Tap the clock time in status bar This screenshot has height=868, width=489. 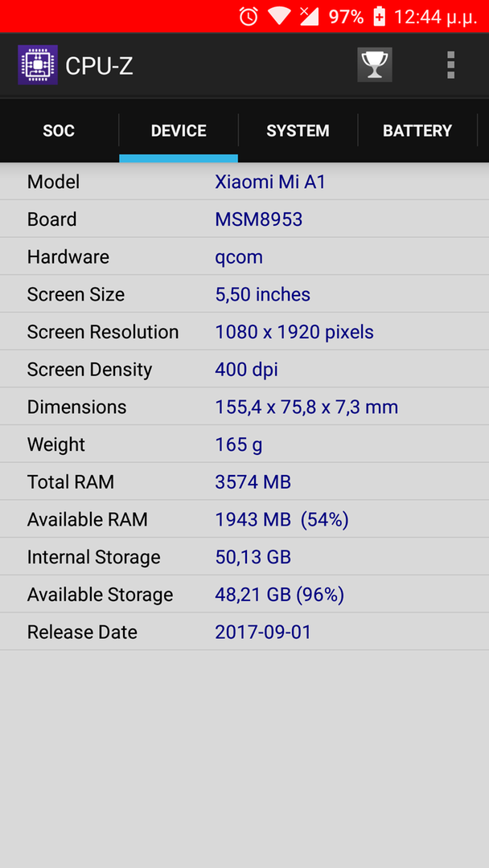[435, 17]
